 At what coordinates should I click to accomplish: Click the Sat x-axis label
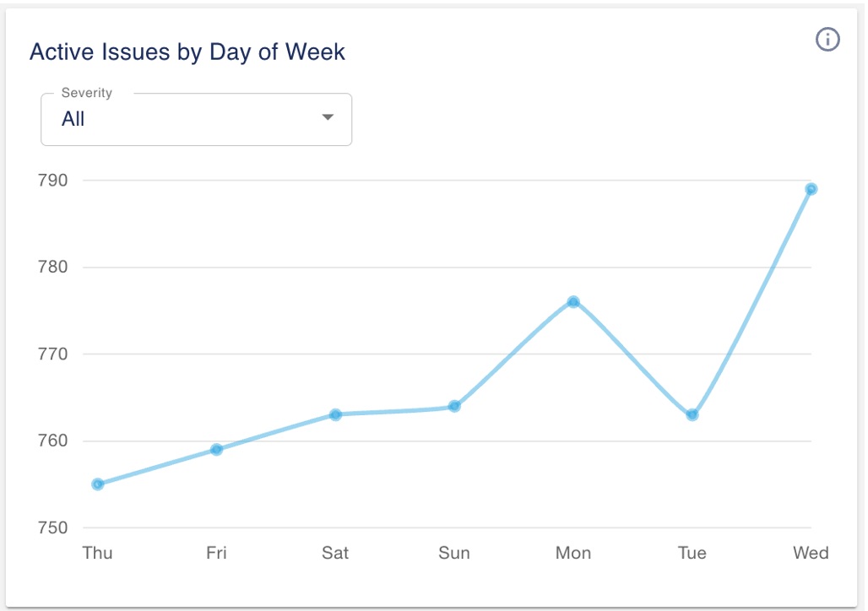[335, 554]
